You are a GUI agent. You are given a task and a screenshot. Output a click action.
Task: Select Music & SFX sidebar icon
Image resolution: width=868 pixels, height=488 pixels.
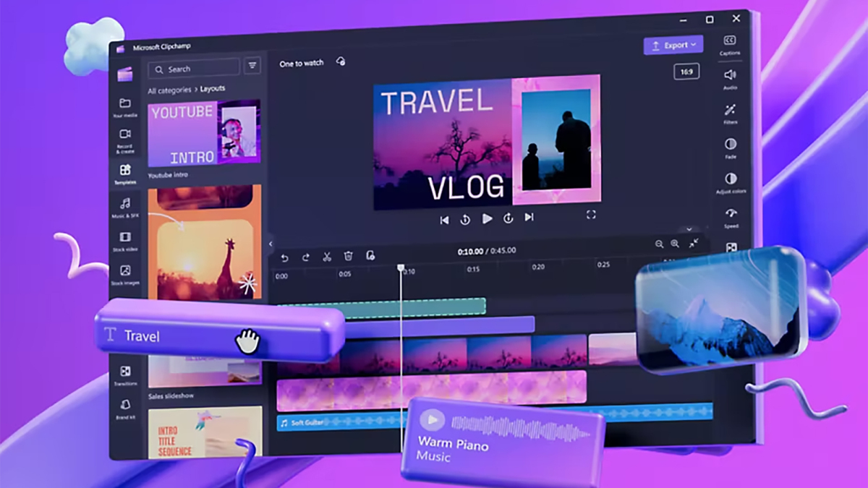tap(125, 207)
